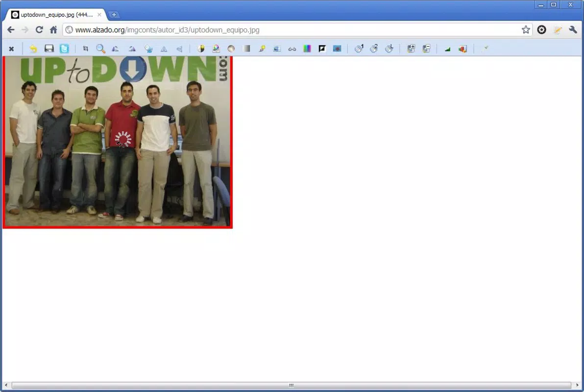The image size is (584, 392).
Task: Click the gray sphere effect icon
Action: pos(231,49)
